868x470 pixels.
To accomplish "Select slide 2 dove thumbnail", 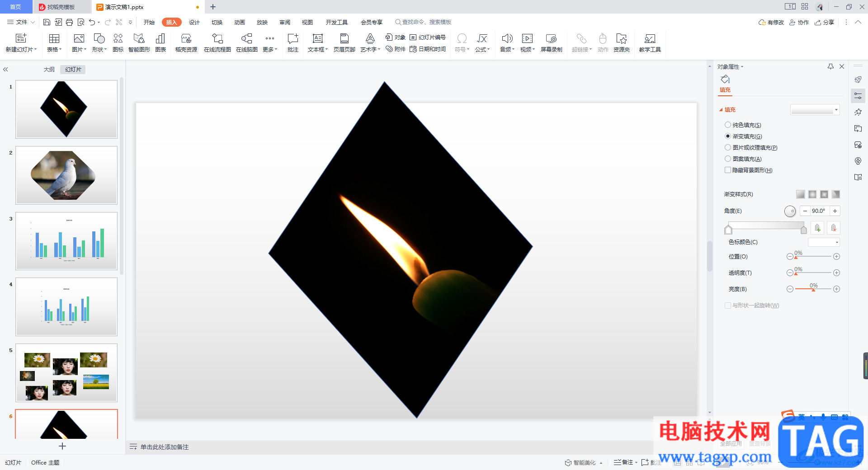I will [x=66, y=175].
